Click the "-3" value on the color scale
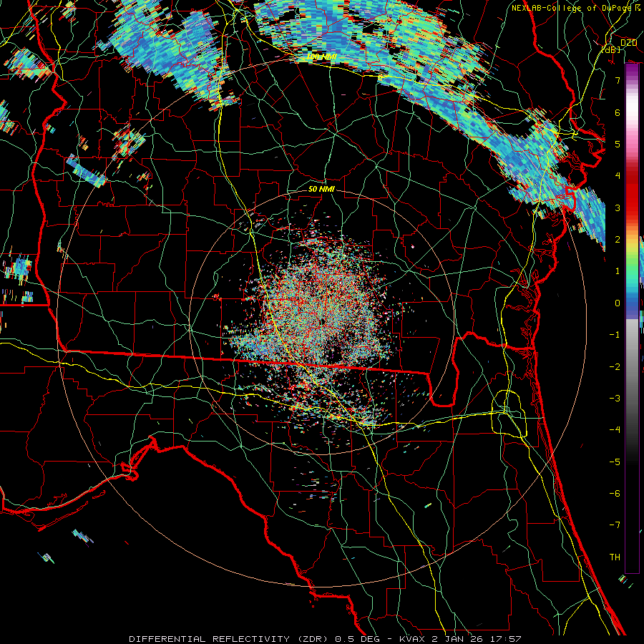 615,399
